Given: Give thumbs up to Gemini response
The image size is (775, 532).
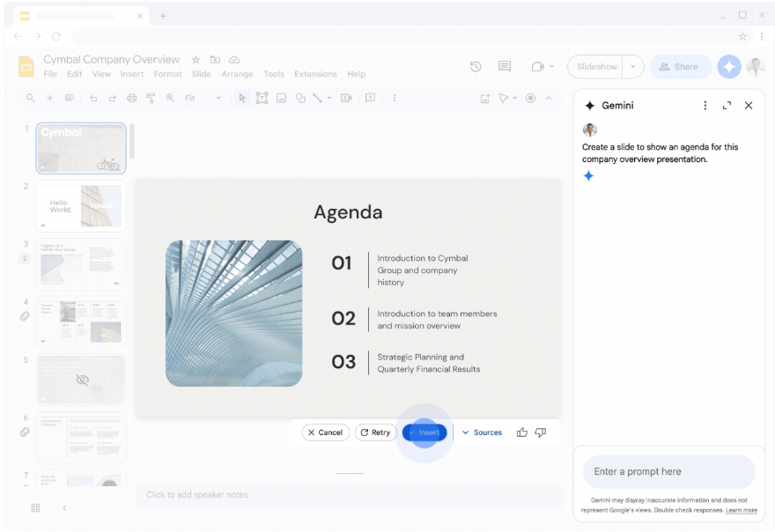Looking at the screenshot, I should coord(521,432).
